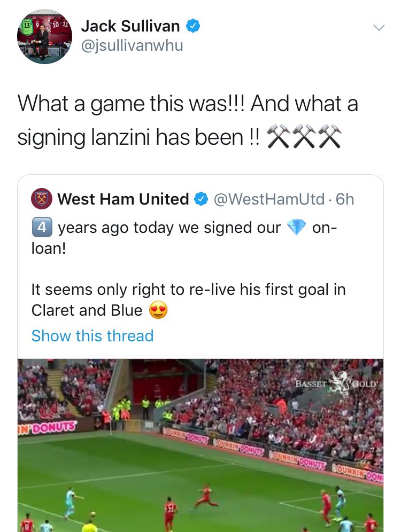Open the @WestHamUtd handle link
The width and height of the screenshot is (401, 532).
[x=269, y=199]
